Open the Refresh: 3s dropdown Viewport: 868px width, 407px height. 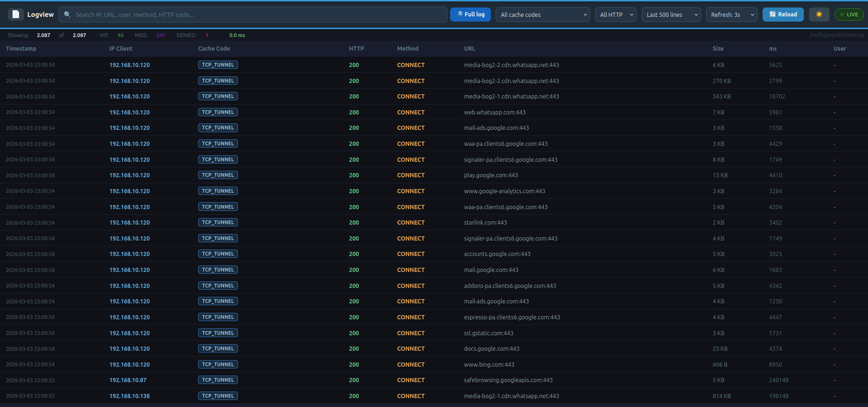click(731, 15)
